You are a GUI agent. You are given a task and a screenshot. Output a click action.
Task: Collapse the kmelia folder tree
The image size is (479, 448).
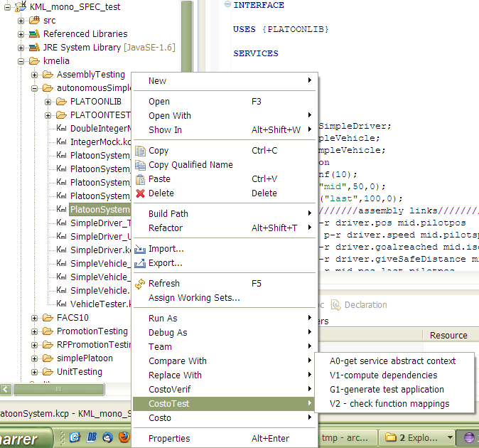(x=21, y=61)
